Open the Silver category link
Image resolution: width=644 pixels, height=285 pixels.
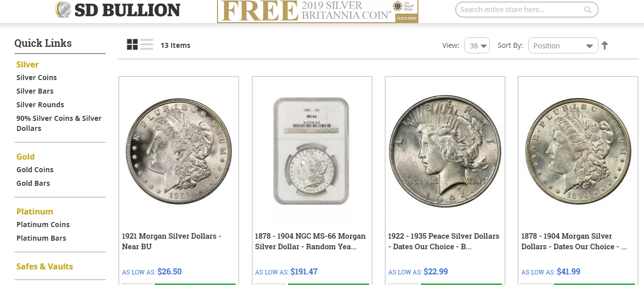pos(28,64)
